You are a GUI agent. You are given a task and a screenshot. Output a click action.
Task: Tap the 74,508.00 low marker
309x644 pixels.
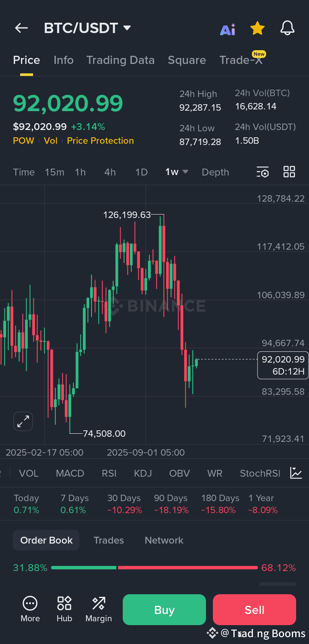pyautogui.click(x=104, y=434)
